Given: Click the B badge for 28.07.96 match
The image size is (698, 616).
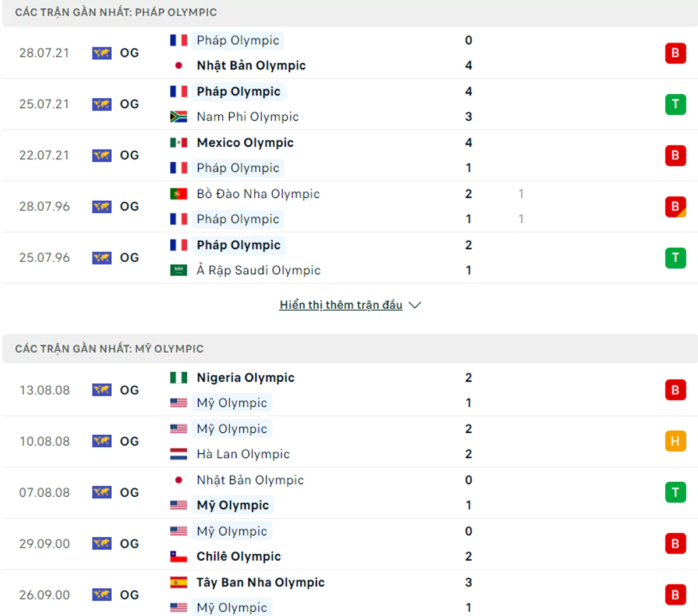Looking at the screenshot, I should (675, 206).
